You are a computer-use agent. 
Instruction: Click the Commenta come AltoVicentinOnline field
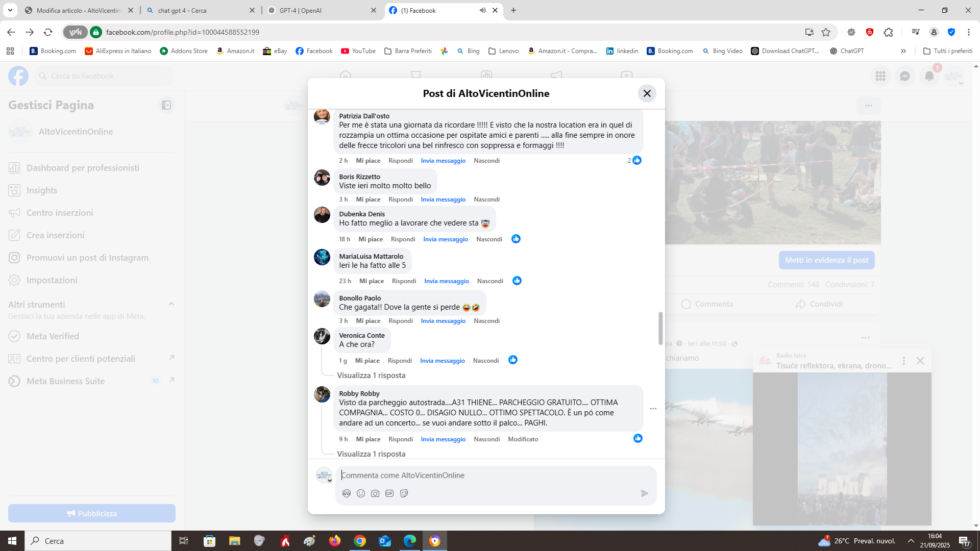point(495,475)
